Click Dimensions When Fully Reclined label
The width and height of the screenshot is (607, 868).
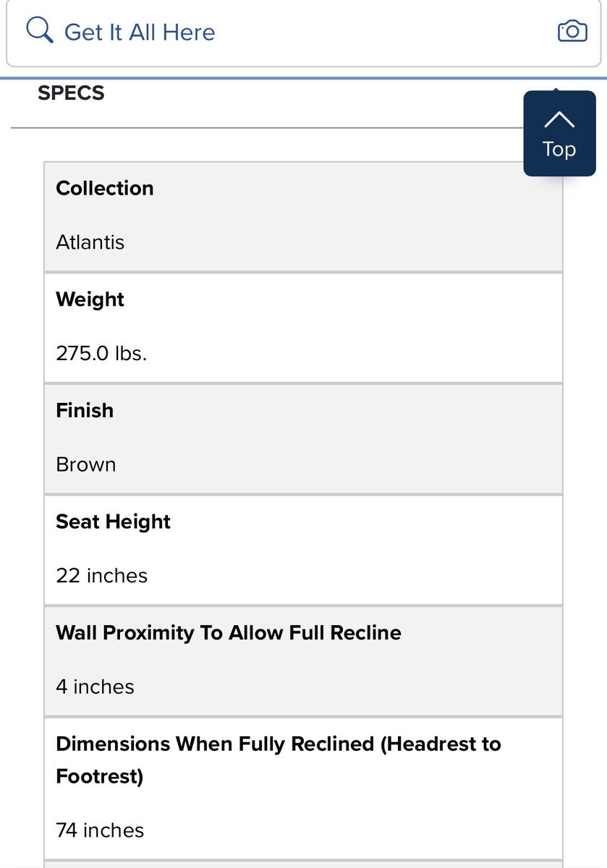[279, 744]
